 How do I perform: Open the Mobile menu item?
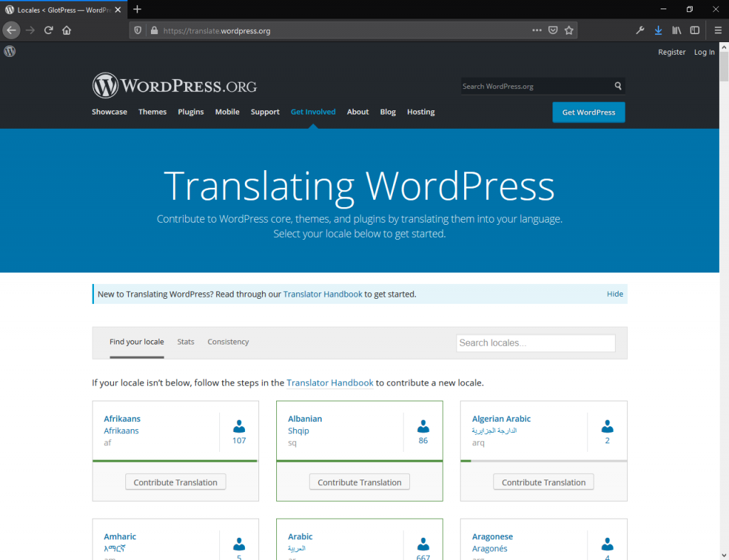(227, 112)
